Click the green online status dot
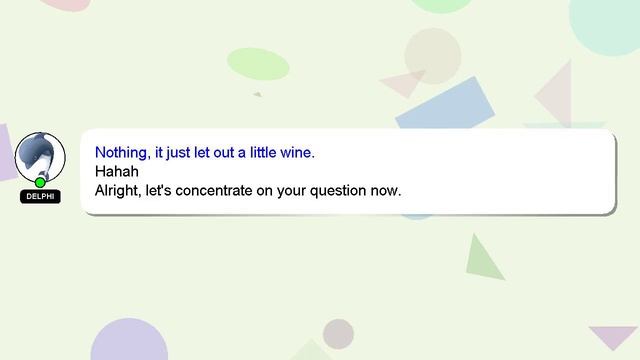 click(40, 182)
